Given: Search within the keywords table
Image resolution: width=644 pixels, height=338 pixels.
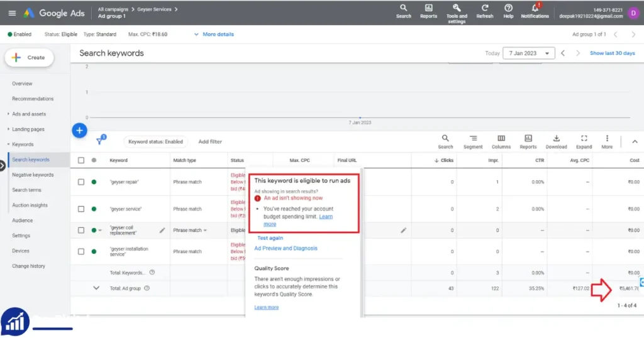Looking at the screenshot, I should point(445,142).
